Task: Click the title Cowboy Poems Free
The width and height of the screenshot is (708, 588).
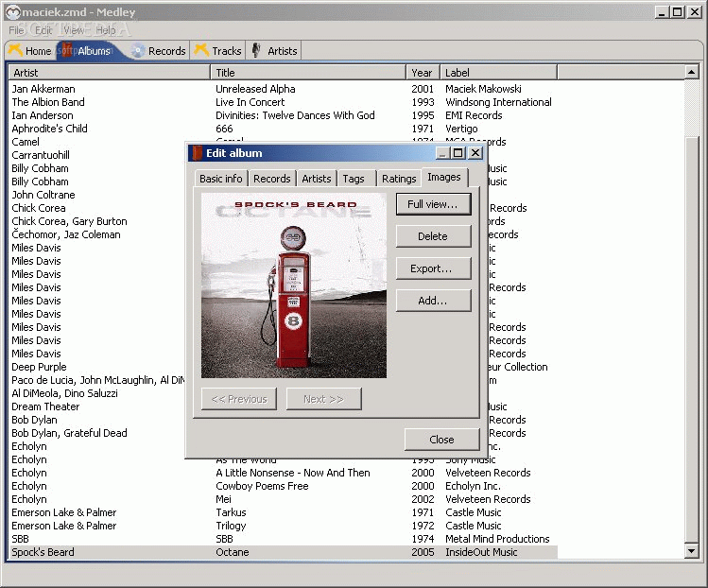Action: tap(262, 486)
